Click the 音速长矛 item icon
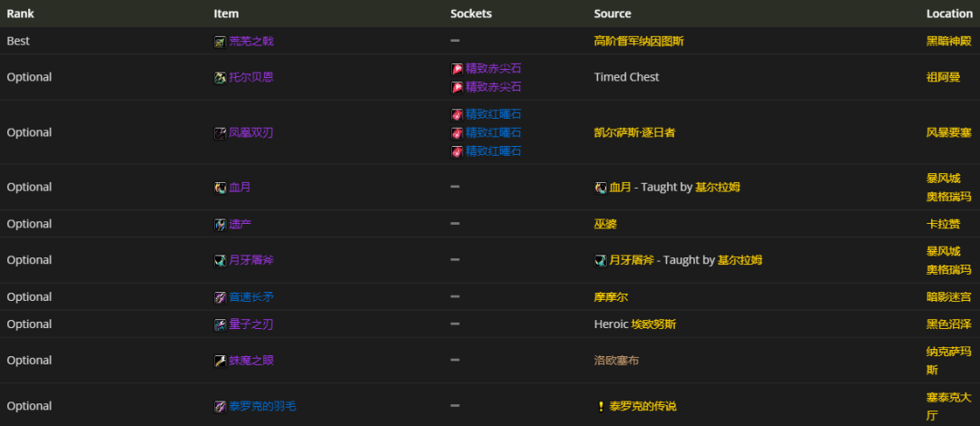980x426 pixels. [x=220, y=297]
